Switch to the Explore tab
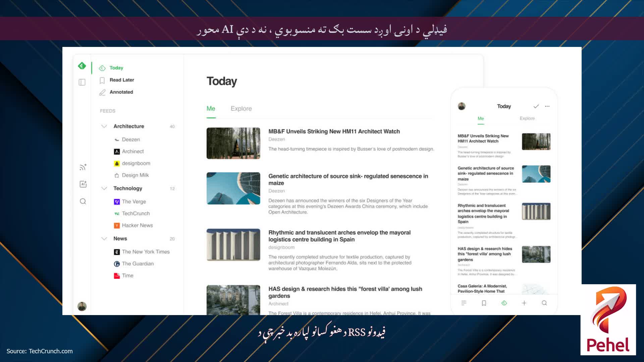The image size is (644, 362). click(241, 109)
